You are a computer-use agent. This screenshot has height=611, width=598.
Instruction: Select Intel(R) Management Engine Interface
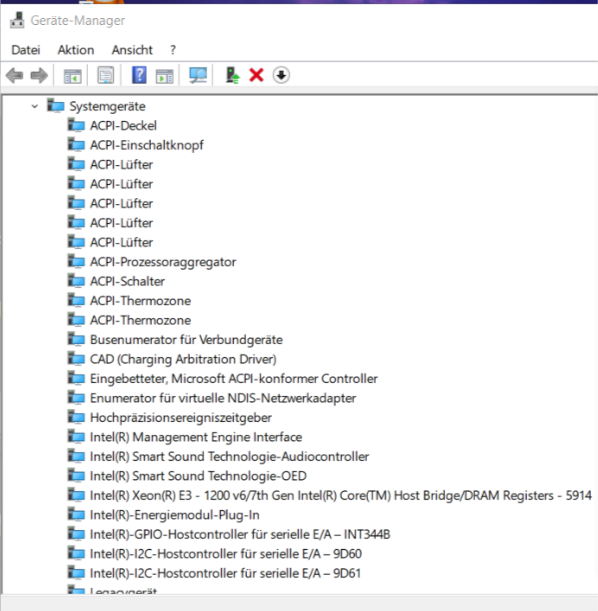(x=196, y=437)
